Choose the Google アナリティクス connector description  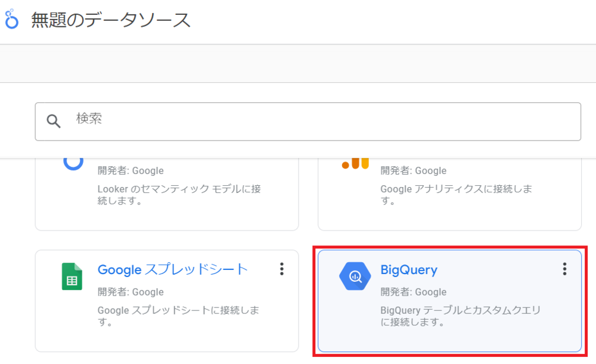point(456,195)
